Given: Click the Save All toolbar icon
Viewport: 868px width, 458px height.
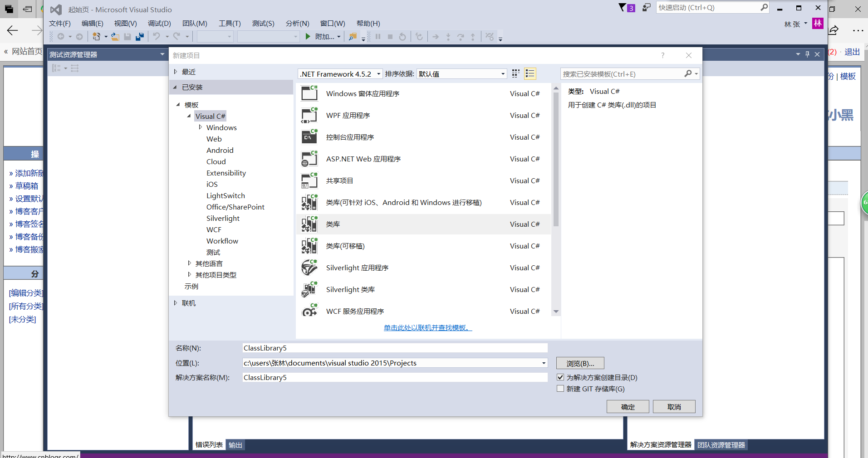Looking at the screenshot, I should point(140,37).
